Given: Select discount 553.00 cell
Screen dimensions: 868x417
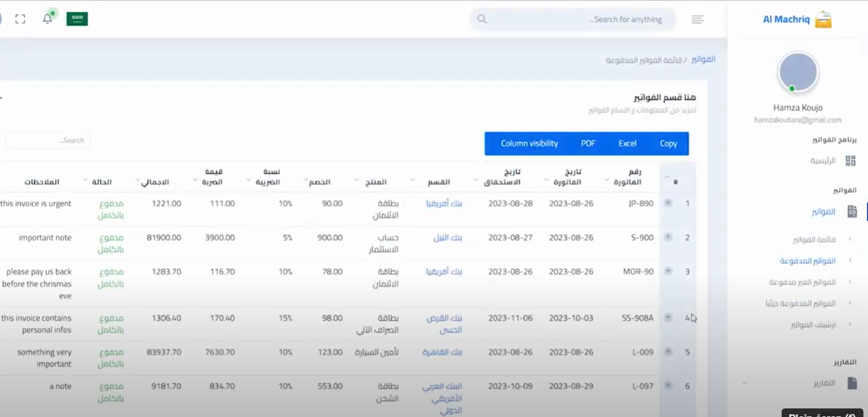Looking at the screenshot, I should pos(330,386).
